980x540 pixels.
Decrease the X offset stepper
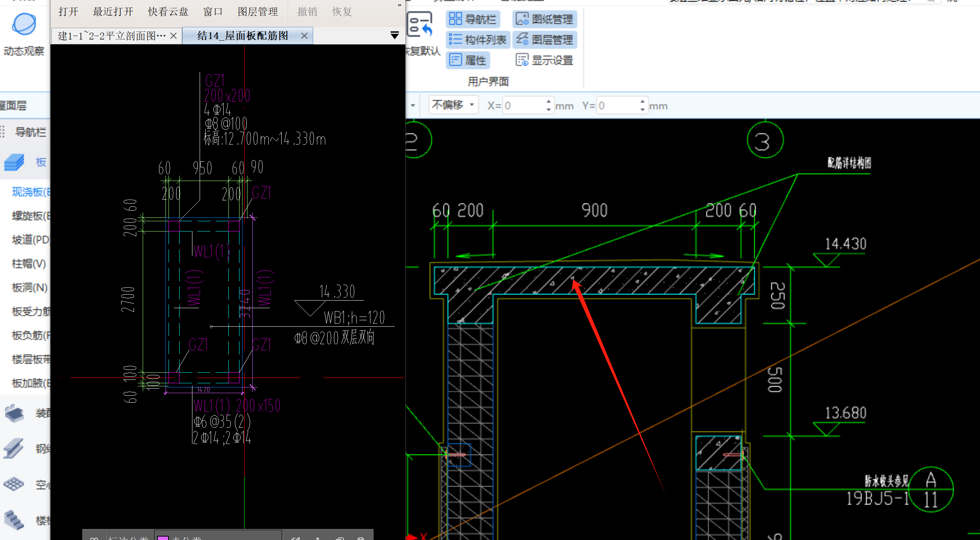click(x=548, y=110)
